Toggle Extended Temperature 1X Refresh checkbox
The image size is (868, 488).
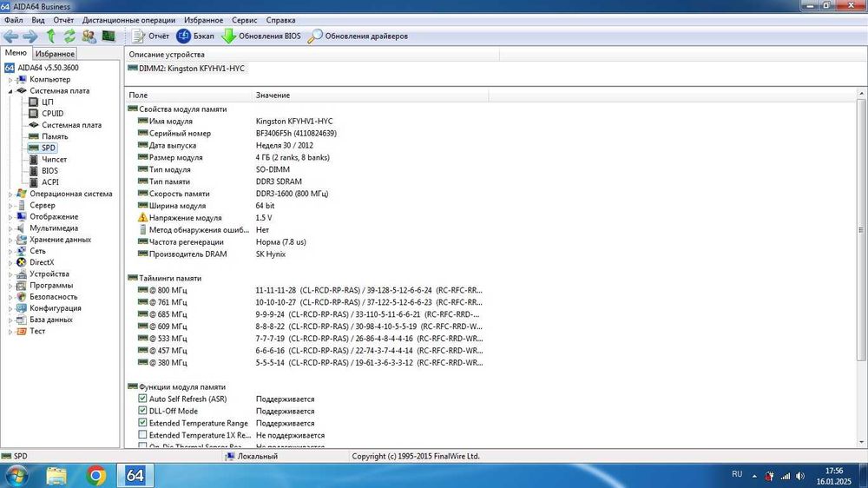pos(142,435)
